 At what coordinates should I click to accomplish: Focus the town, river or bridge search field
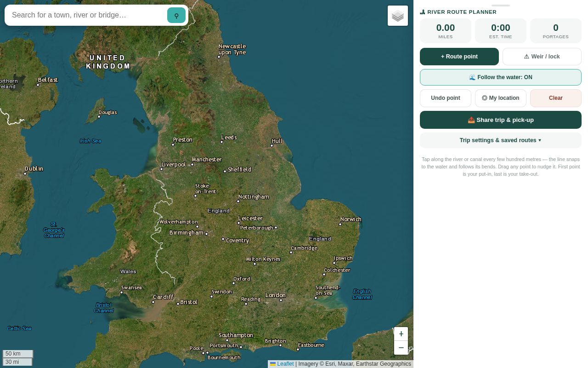coord(87,15)
